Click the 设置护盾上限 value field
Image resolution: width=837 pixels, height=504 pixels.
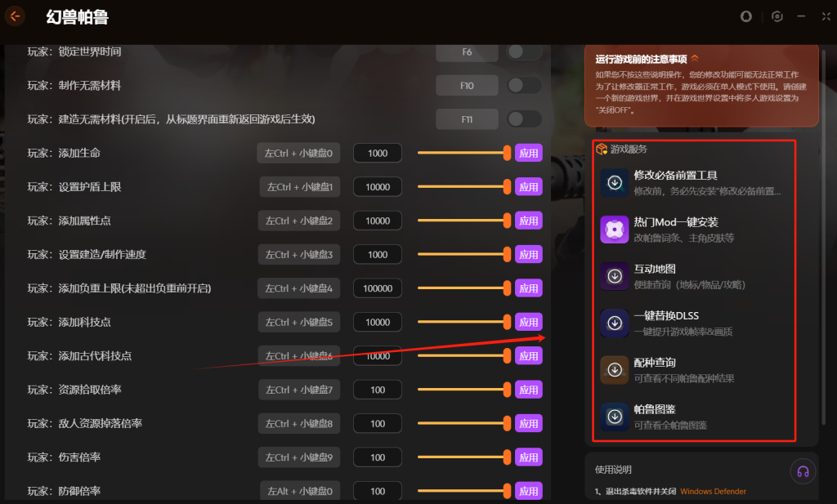[x=378, y=187]
